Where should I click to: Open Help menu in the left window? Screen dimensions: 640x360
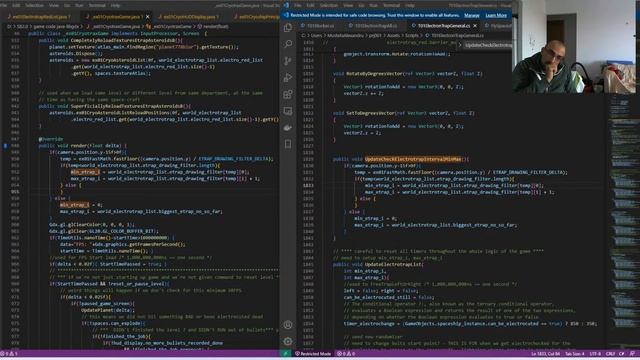pos(116,5)
